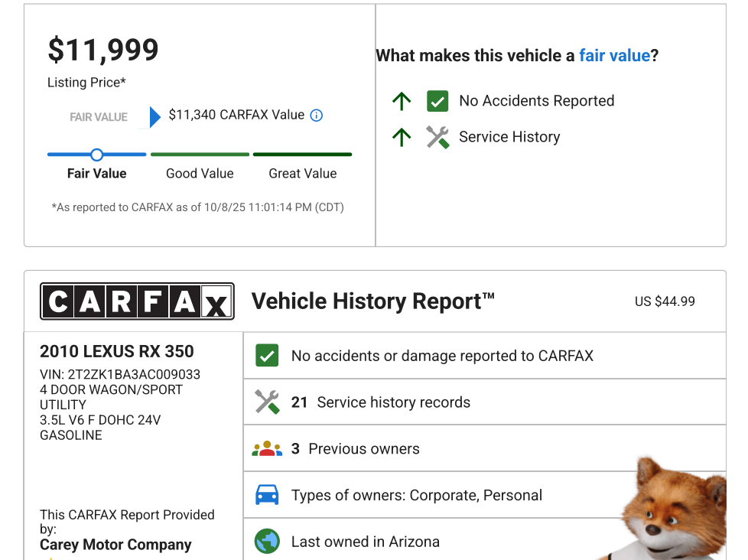Image resolution: width=748 pixels, height=560 pixels.
Task: Open the 21 Service history records row
Action: pos(394,402)
